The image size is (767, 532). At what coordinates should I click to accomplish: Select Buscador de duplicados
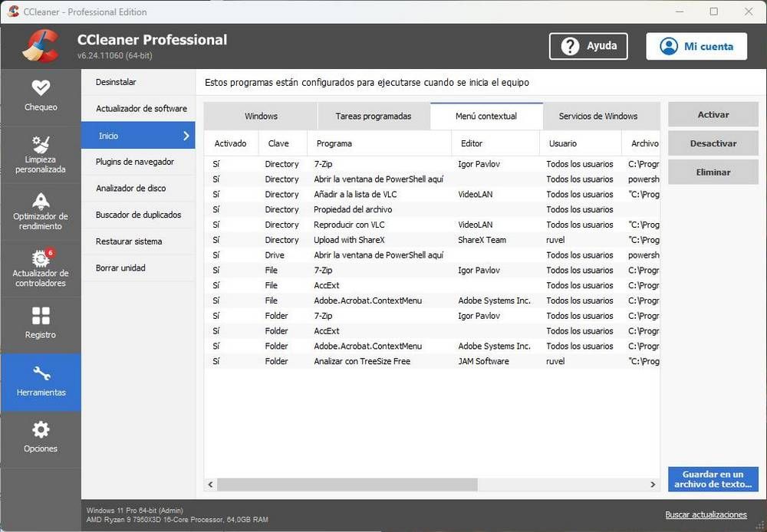(x=138, y=215)
